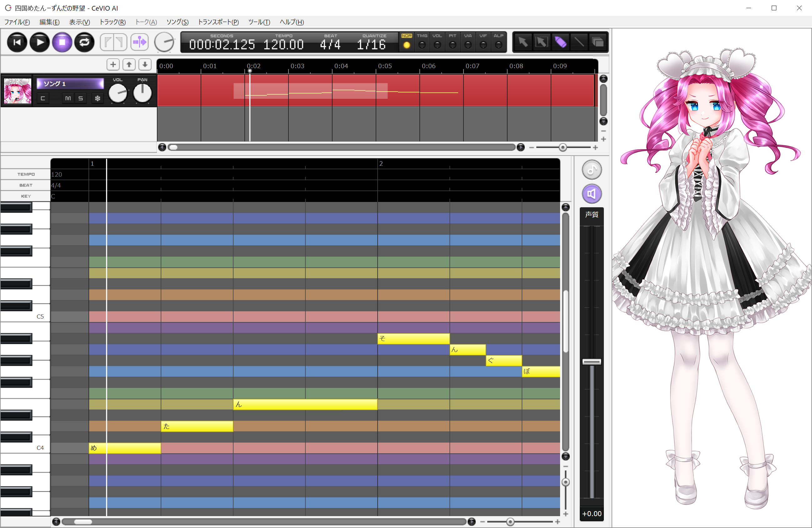
Task: Mute the ソング 1 track
Action: coord(68,98)
